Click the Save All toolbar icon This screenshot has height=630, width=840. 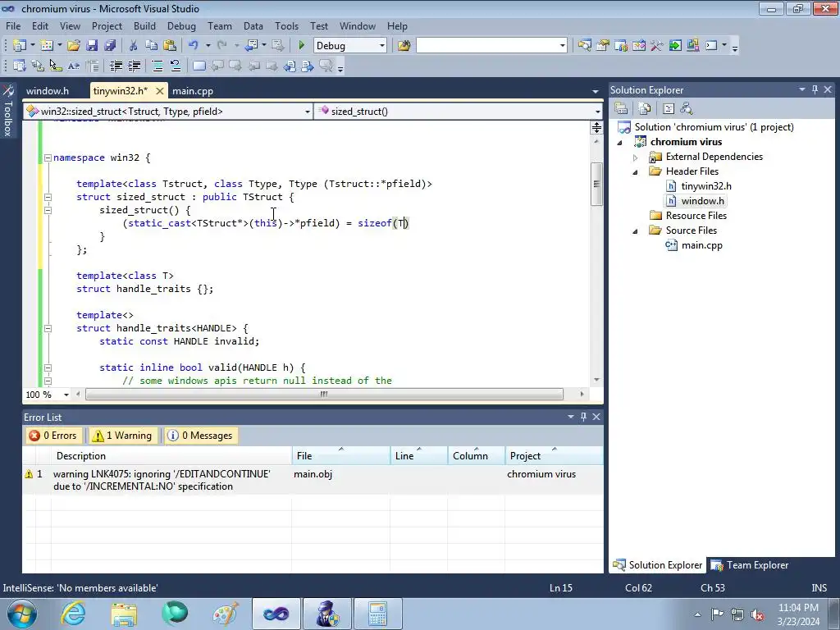110,46
